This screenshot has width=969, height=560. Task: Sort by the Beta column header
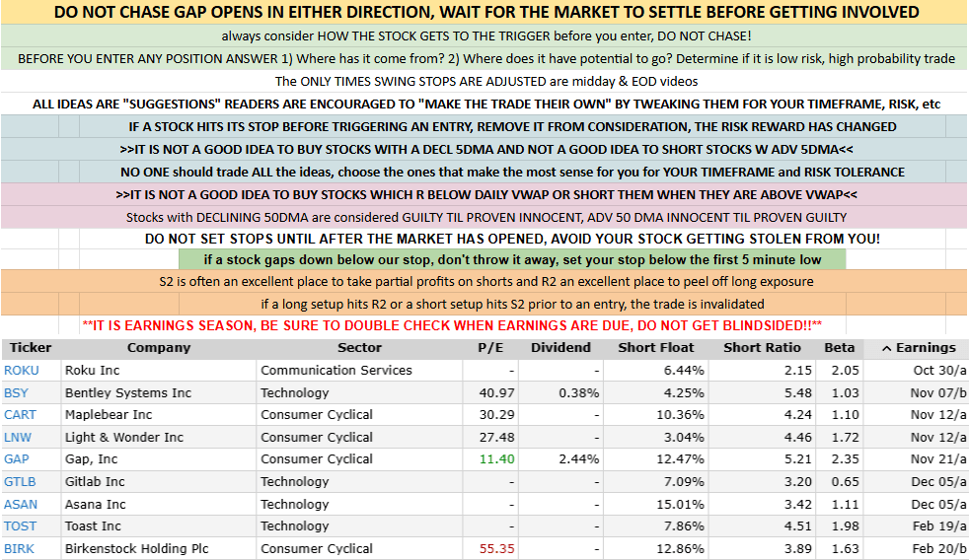click(840, 347)
